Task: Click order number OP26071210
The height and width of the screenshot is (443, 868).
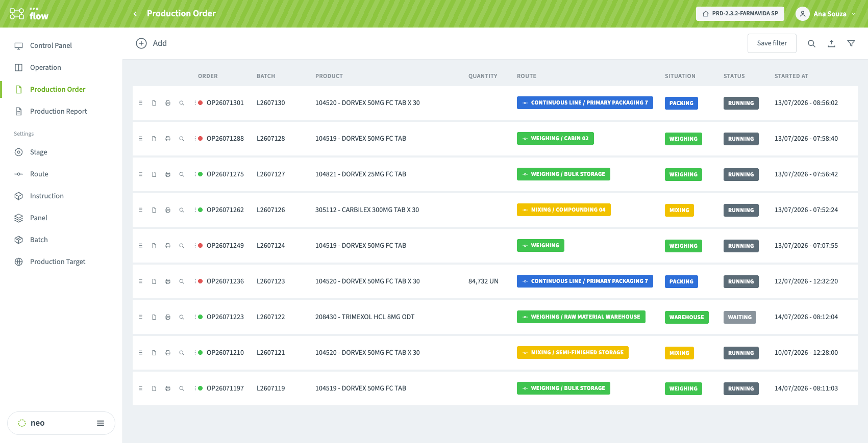Action: pos(225,353)
